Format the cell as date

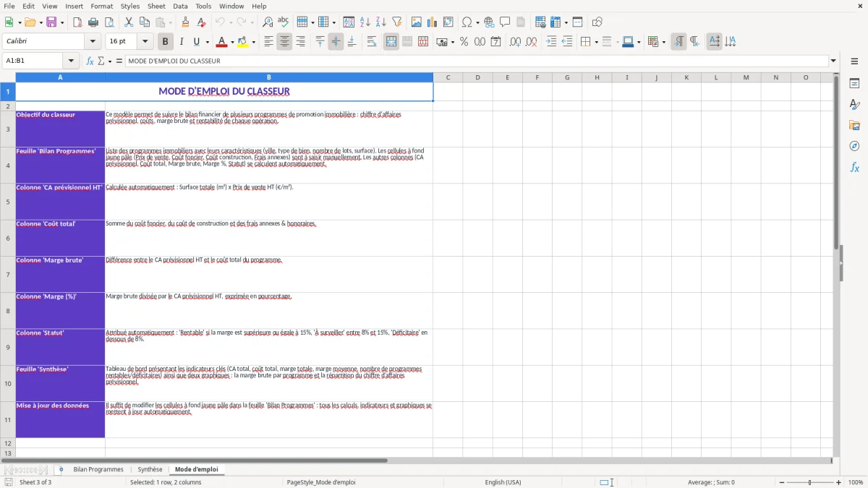point(495,42)
